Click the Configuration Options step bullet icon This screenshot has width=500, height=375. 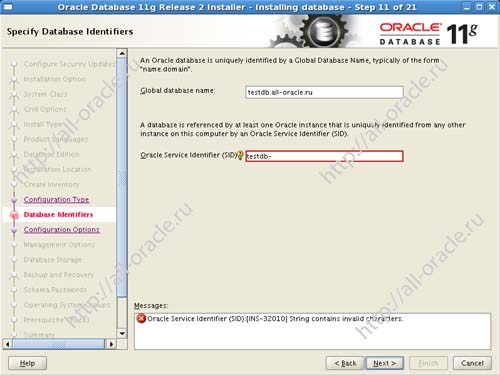pyautogui.click(x=14, y=230)
